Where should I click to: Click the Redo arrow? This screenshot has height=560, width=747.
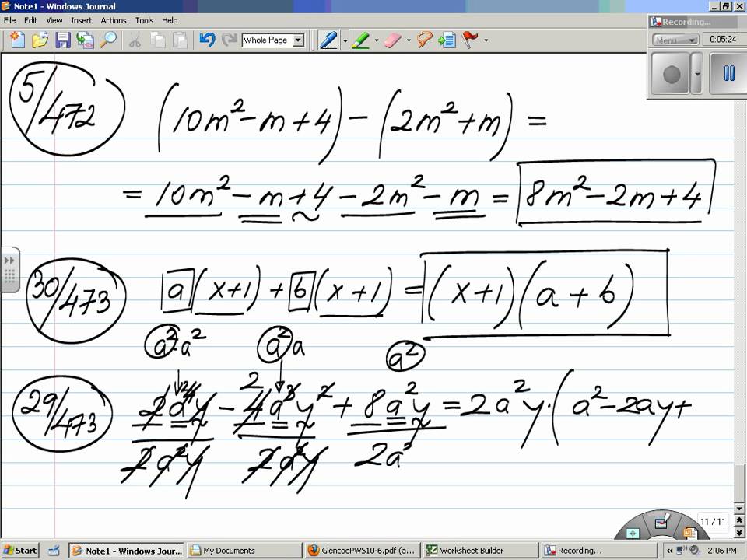[x=229, y=40]
